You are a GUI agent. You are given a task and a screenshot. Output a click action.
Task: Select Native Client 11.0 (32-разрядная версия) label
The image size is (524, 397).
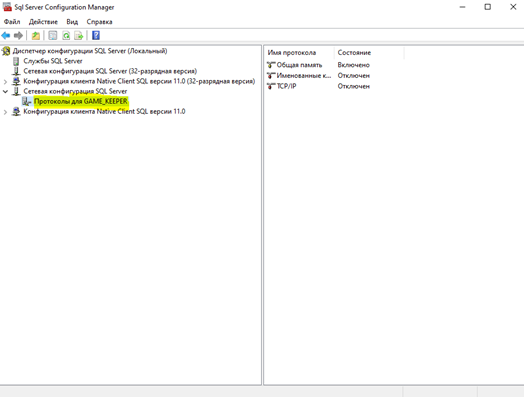[139, 81]
